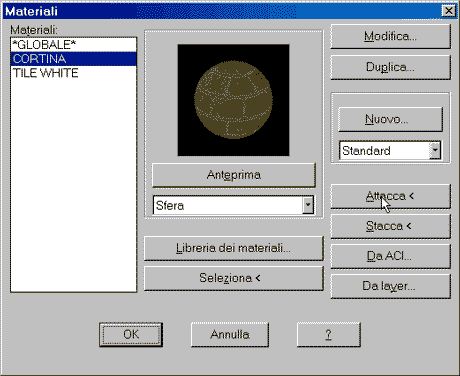The width and height of the screenshot is (460, 376).
Task: Duplicate the material with Duplica...
Action: pyautogui.click(x=390, y=67)
